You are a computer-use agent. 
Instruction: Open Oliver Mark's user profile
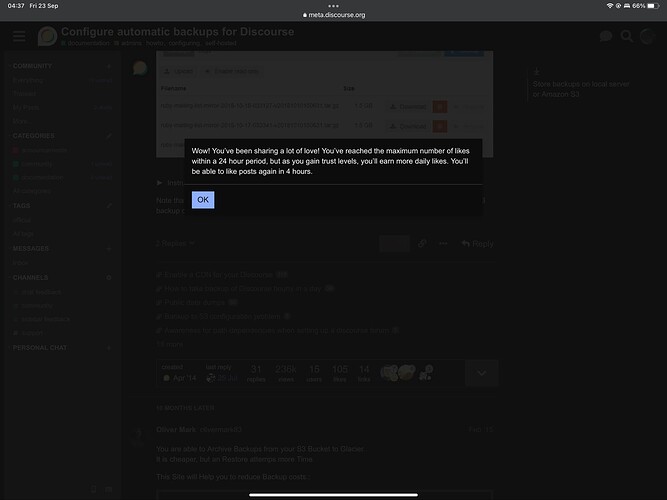[176, 430]
